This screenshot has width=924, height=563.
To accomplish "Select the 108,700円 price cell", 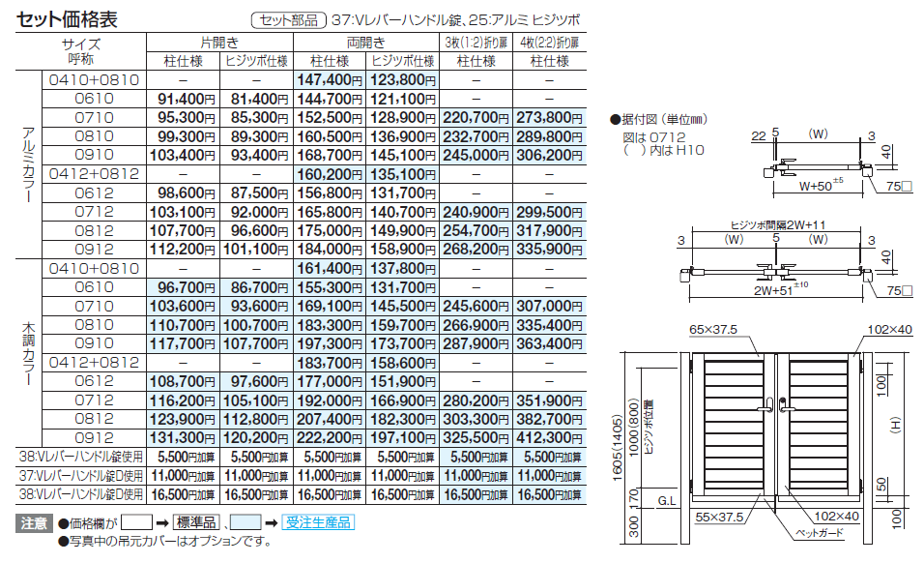I will click(x=183, y=382).
